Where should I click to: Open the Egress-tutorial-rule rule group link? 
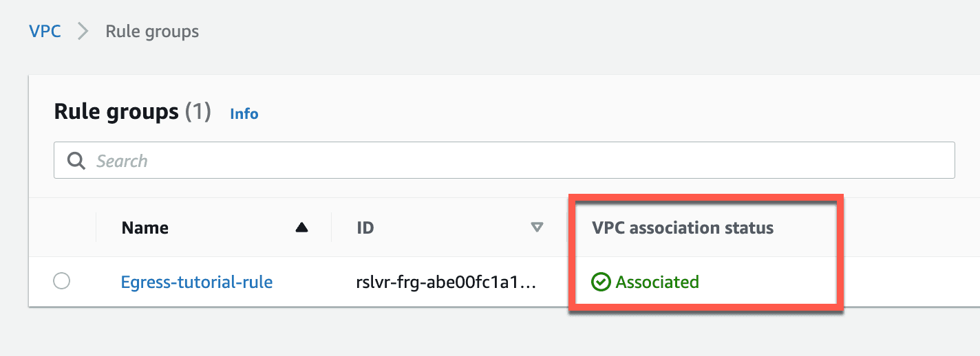coord(197,282)
